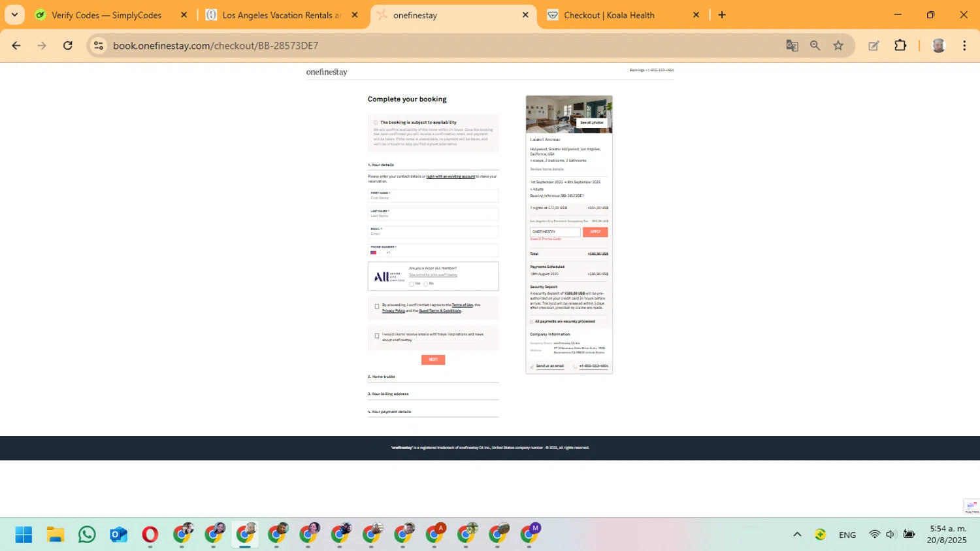Select No for Accor ALL member
The height and width of the screenshot is (551, 980).
point(426,284)
